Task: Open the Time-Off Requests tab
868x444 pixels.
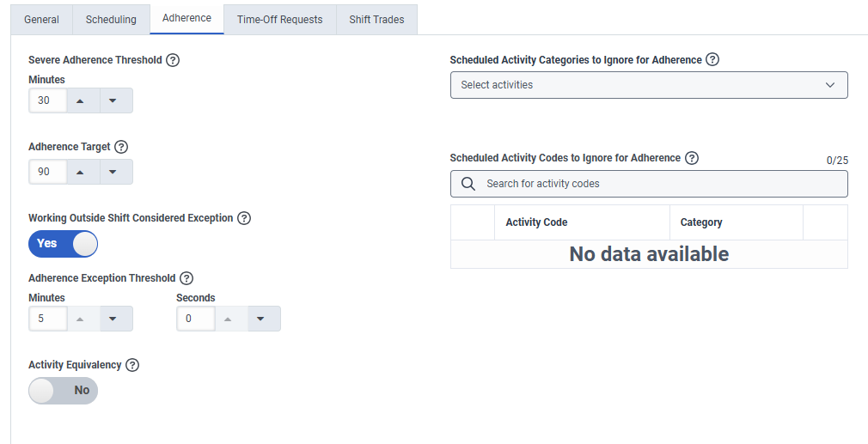Action: click(x=279, y=20)
